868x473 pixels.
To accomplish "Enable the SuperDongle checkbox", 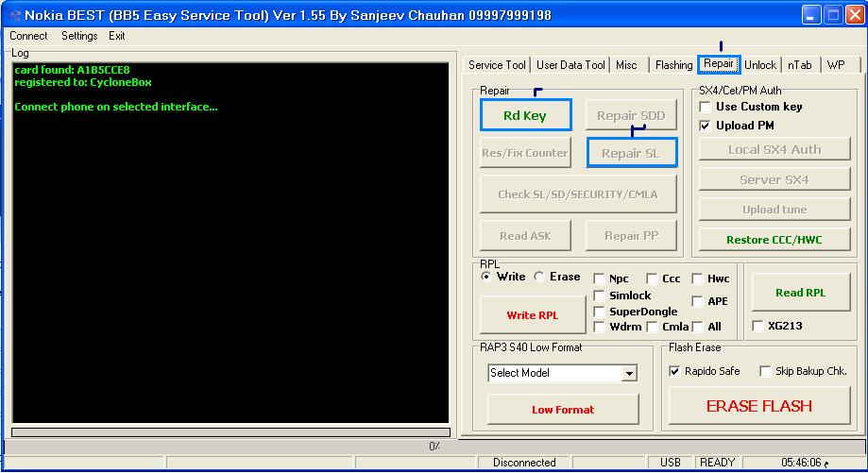I will (x=599, y=312).
